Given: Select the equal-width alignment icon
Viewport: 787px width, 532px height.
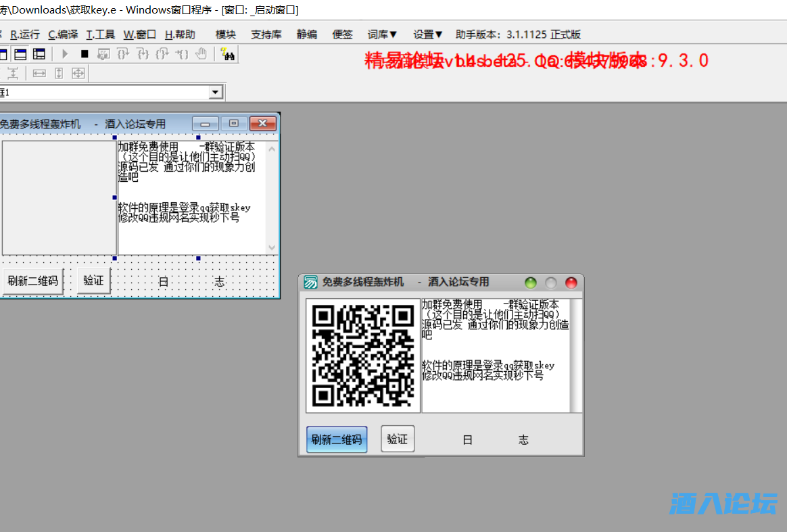Looking at the screenshot, I should 40,73.
